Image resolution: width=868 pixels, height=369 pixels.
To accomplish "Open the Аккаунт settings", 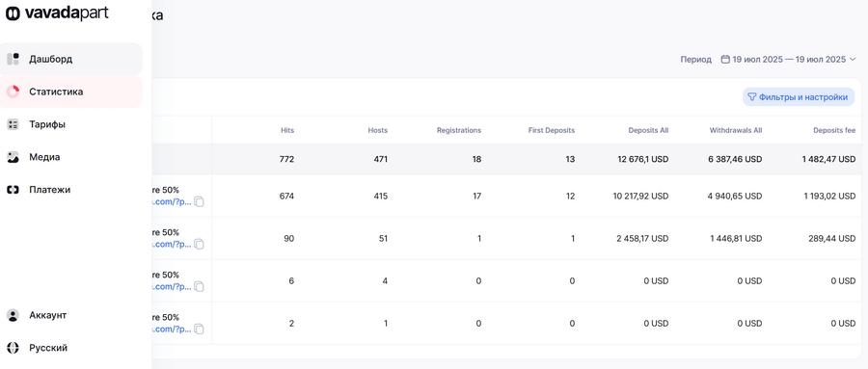I will coord(71,315).
